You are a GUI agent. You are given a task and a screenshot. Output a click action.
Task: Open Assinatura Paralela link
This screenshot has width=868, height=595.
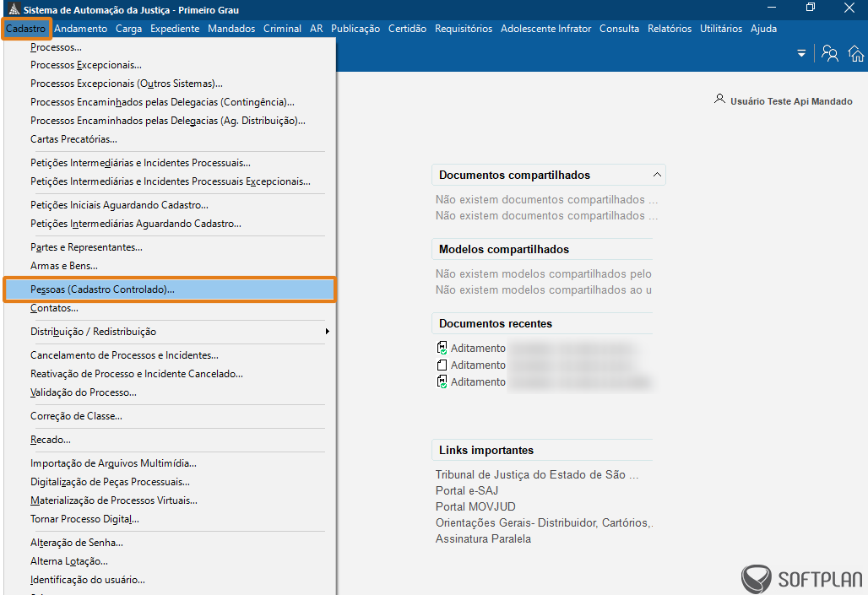(483, 538)
